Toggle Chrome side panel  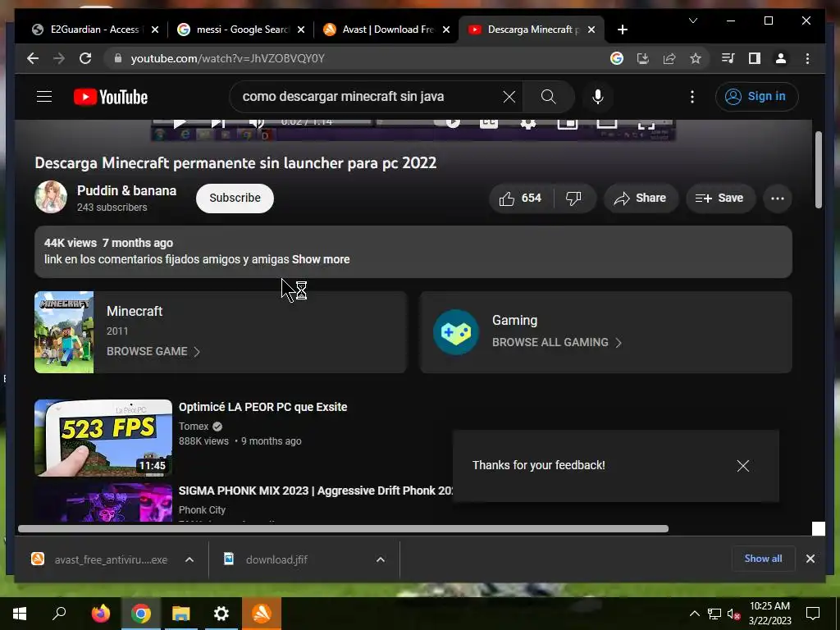[x=755, y=58]
